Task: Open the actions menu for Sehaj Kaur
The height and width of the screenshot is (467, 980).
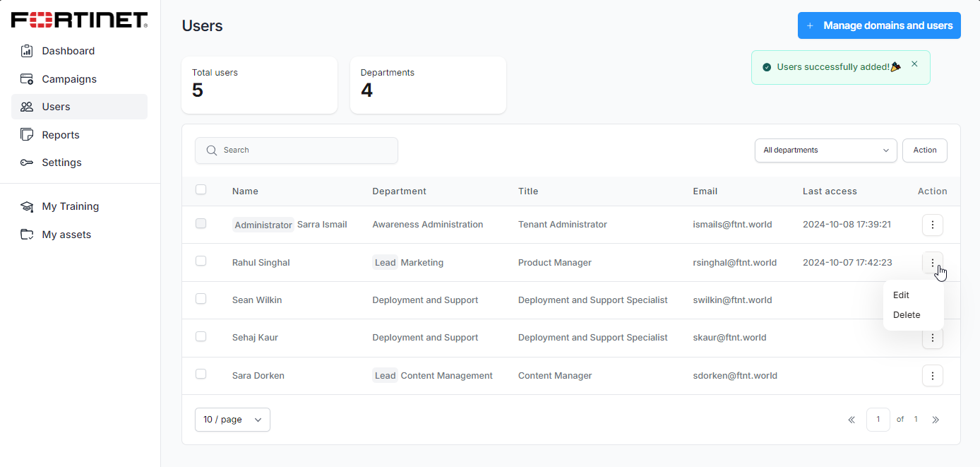Action: pyautogui.click(x=933, y=338)
